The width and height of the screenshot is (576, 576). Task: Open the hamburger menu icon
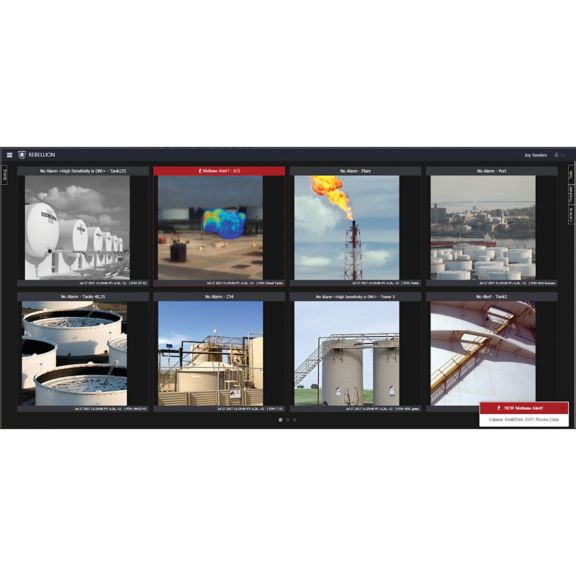coord(10,155)
